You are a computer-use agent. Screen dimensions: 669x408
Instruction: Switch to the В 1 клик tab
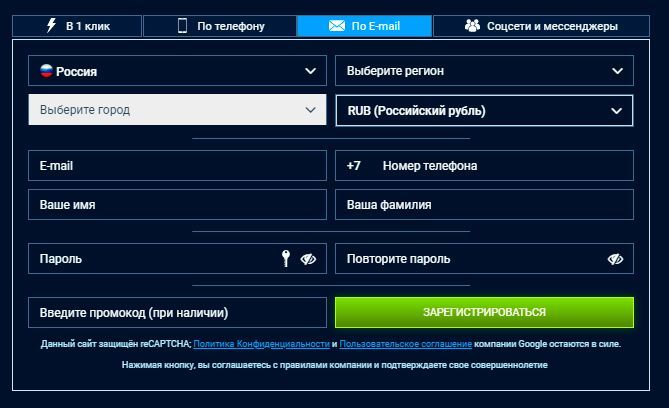coord(77,26)
